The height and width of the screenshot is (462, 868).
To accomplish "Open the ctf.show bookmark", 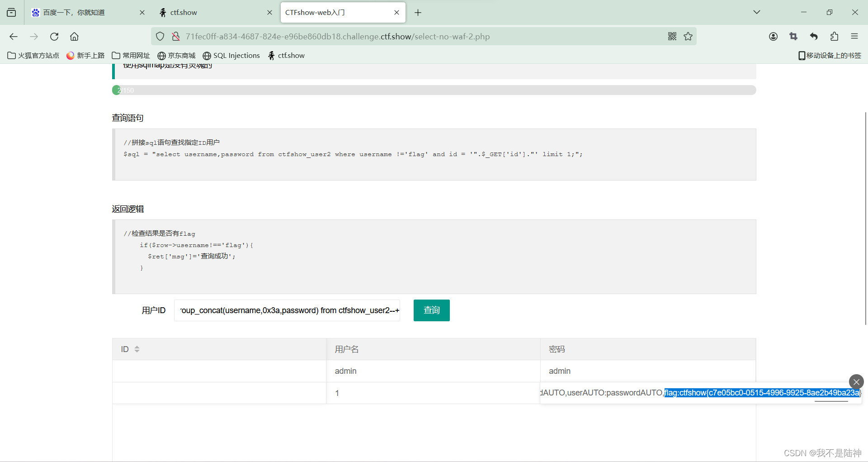I will pos(286,56).
